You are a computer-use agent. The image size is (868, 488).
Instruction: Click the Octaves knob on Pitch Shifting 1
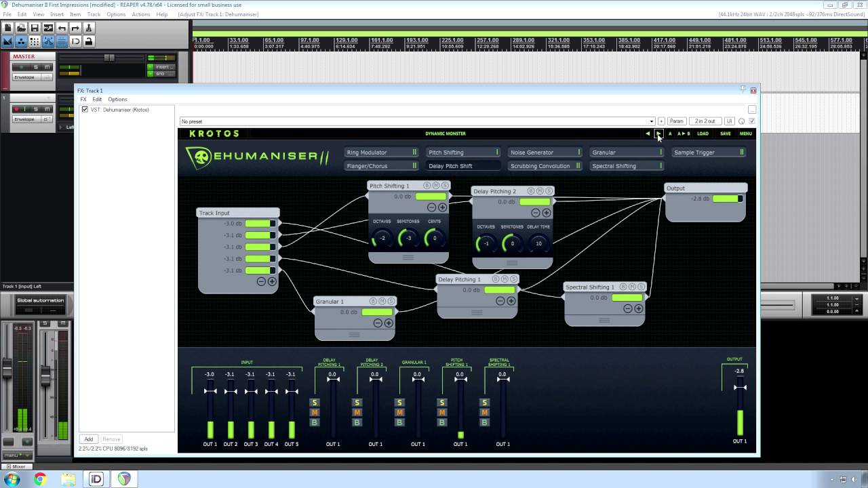(382, 239)
